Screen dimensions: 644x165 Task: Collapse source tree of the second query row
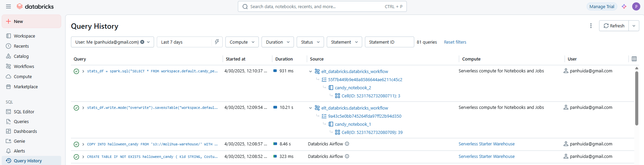(x=311, y=108)
